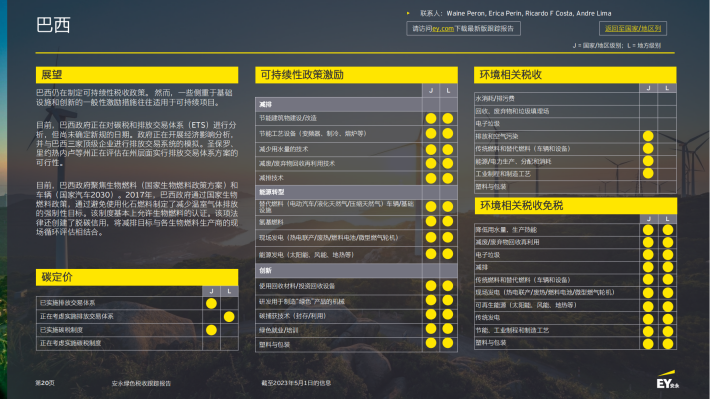Click L-column dot for 塑料与包装 tax exemption

coord(667,344)
